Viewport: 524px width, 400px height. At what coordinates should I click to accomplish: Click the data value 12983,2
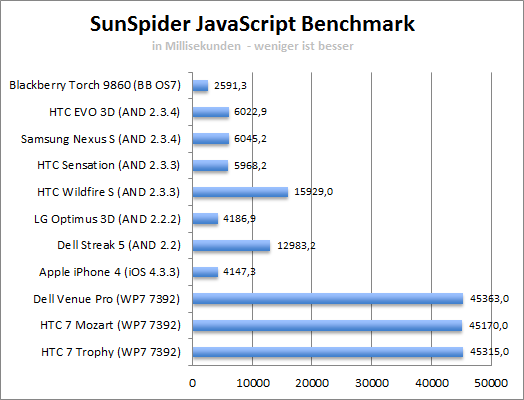coord(296,246)
